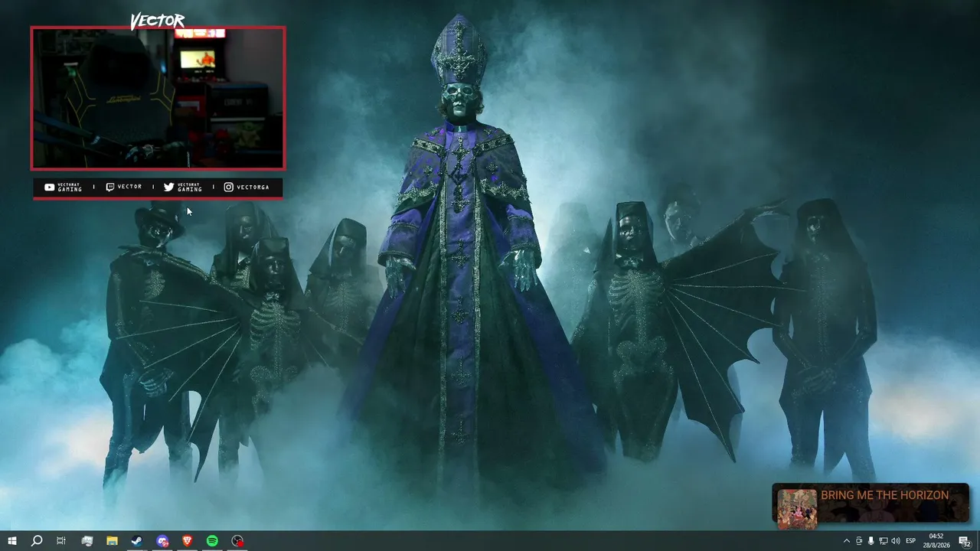Click the now-playing album art thumbnail
Image resolution: width=980 pixels, height=551 pixels.
797,508
